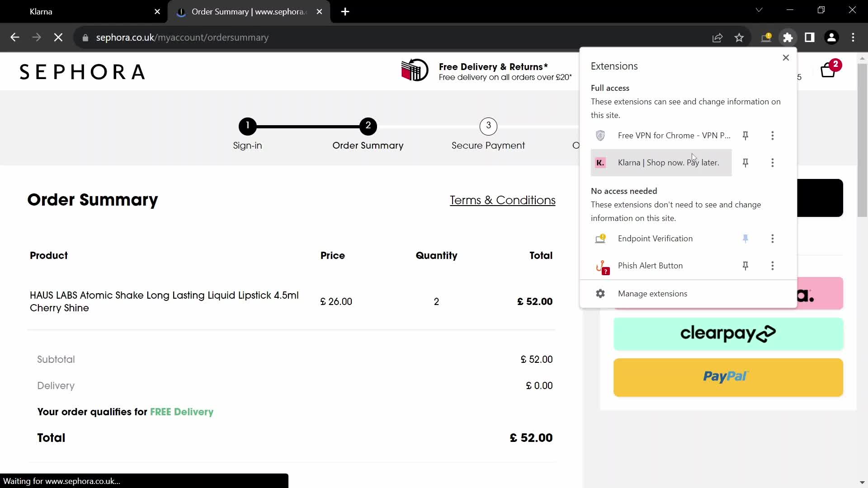Open a new browser tab

tap(345, 12)
